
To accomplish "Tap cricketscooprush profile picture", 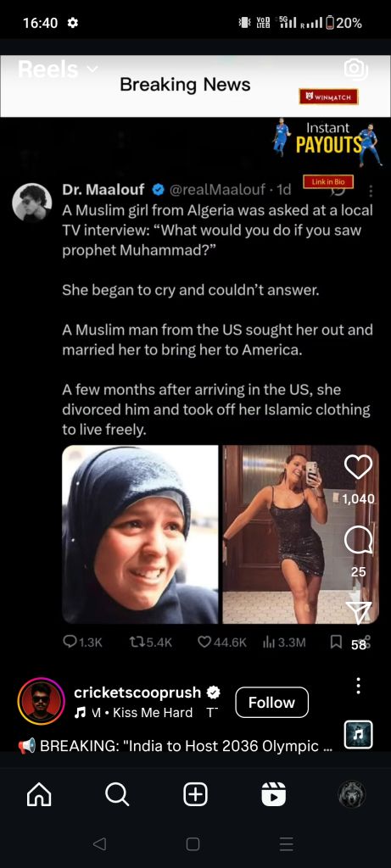I will click(x=42, y=701).
